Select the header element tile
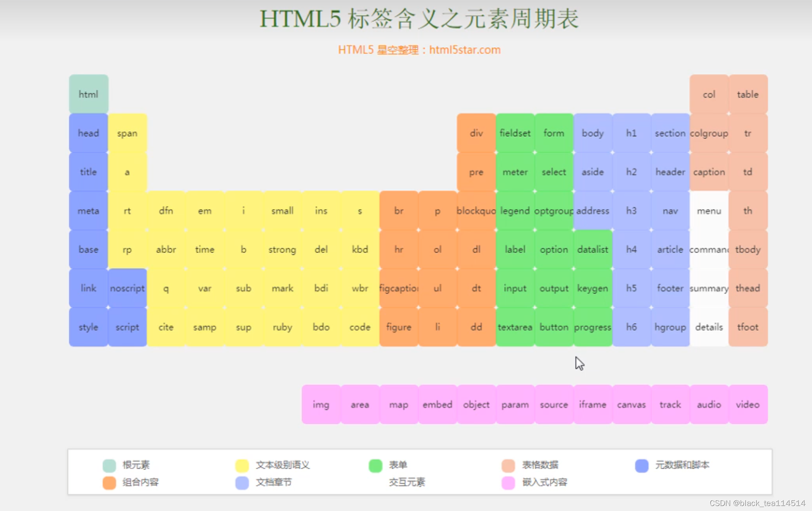The height and width of the screenshot is (511, 812). point(670,172)
